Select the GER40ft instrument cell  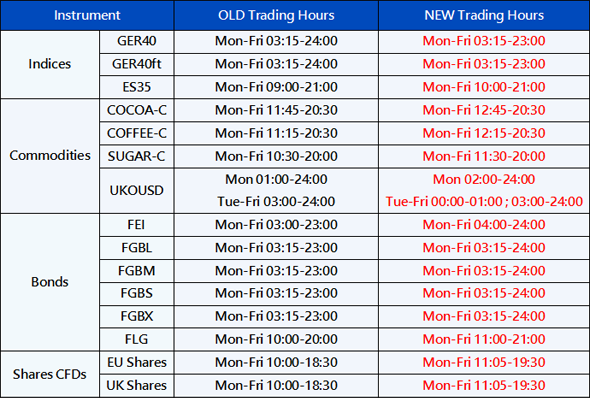pos(137,64)
